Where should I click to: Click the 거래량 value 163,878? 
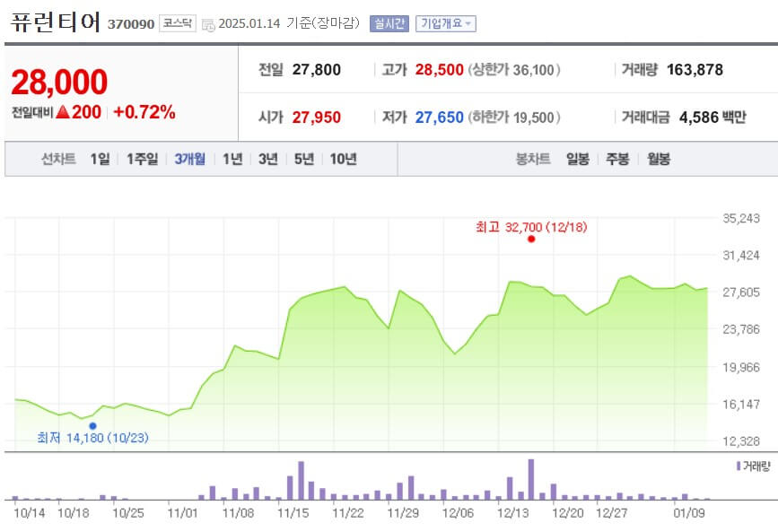point(695,70)
